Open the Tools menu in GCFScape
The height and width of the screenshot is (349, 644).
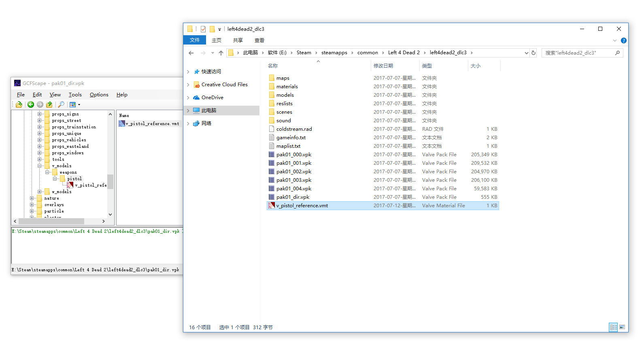75,95
